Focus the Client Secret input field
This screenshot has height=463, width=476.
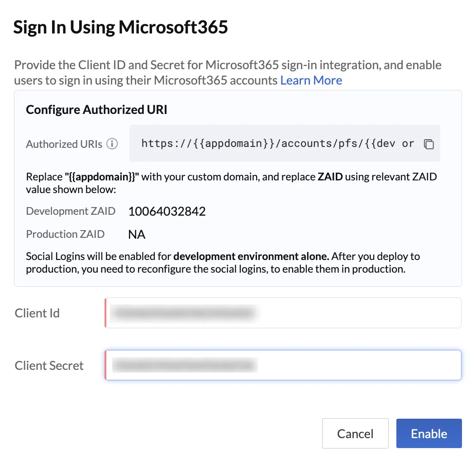click(x=283, y=365)
